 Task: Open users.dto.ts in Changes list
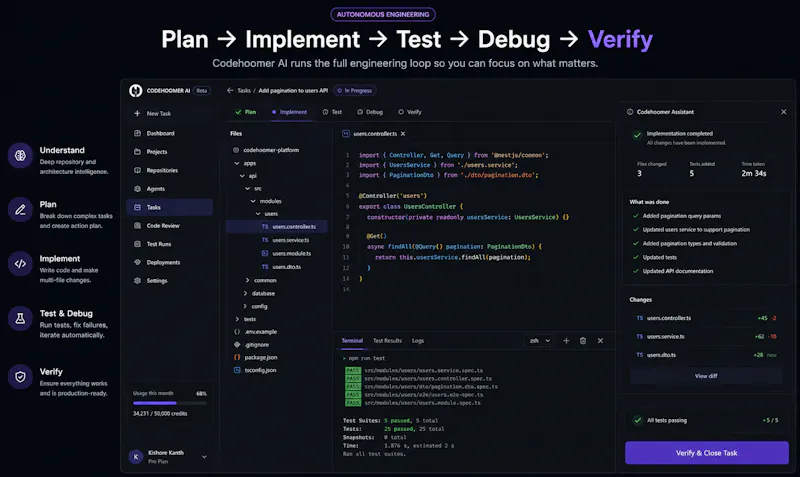pyautogui.click(x=706, y=355)
